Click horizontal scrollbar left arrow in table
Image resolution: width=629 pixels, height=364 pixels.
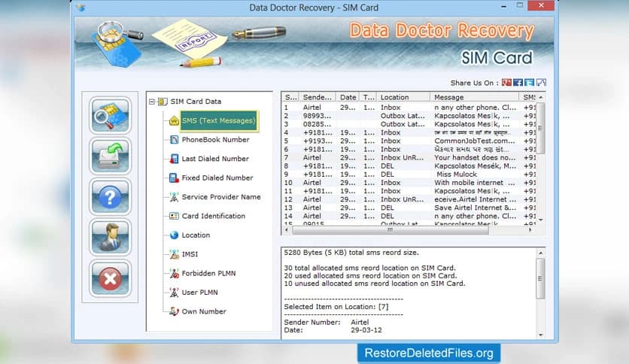pyautogui.click(x=287, y=230)
